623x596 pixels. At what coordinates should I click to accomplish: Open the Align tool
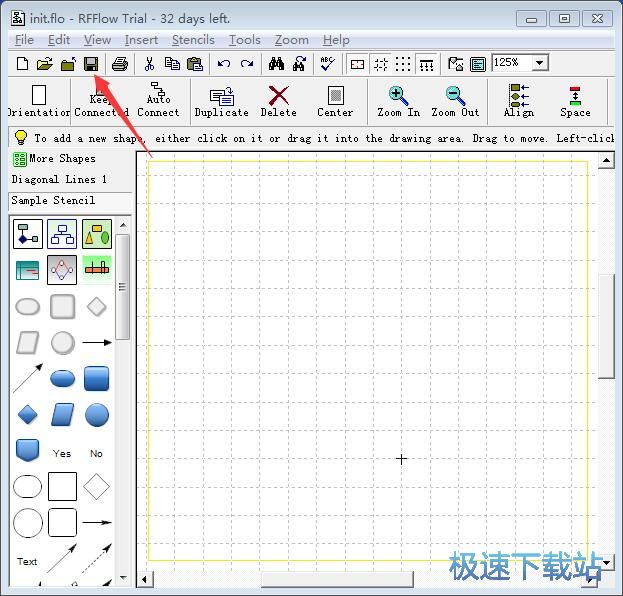point(519,101)
